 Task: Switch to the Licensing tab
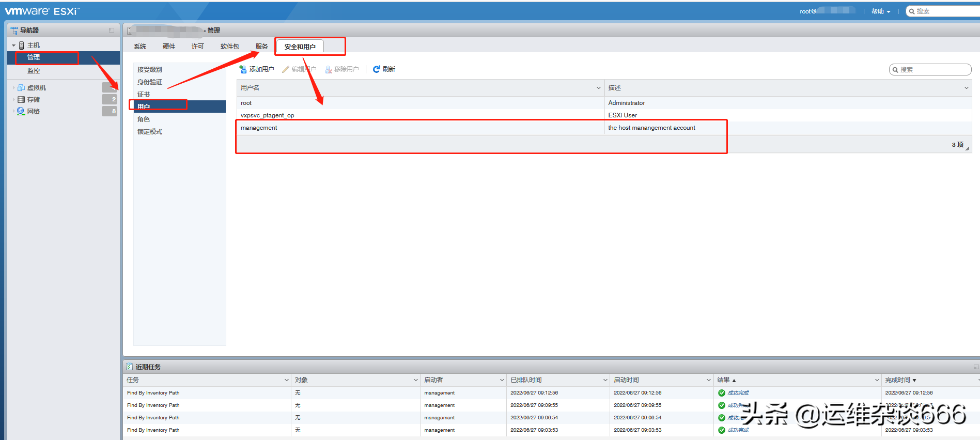click(x=198, y=47)
